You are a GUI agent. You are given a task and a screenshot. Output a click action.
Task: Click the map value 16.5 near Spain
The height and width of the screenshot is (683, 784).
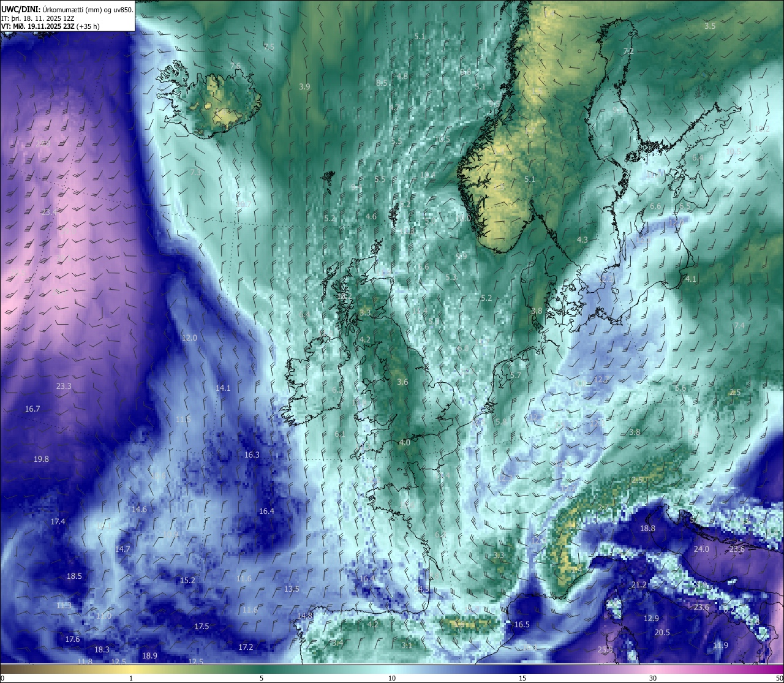pyautogui.click(x=522, y=625)
